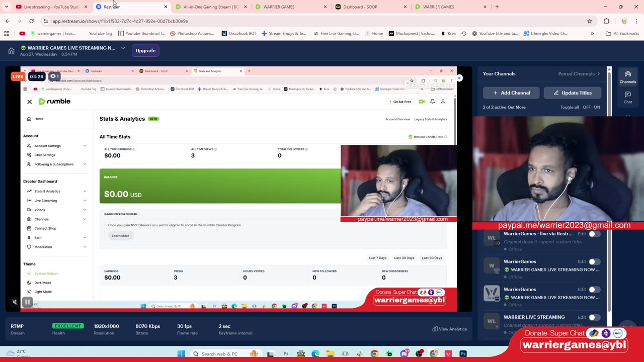644x362 pixels.
Task: Click the 1920x1080 resolution value
Action: tap(106, 326)
